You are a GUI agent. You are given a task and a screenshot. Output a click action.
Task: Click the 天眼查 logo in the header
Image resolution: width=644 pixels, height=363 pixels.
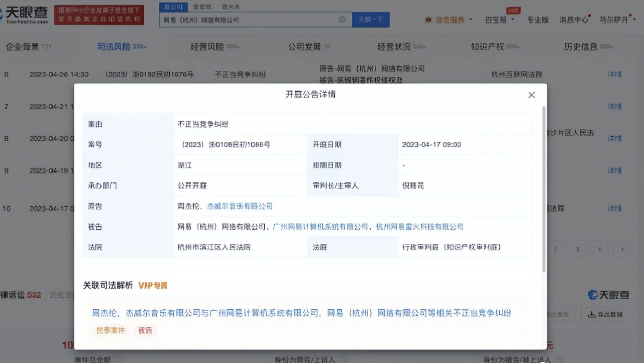point(25,14)
